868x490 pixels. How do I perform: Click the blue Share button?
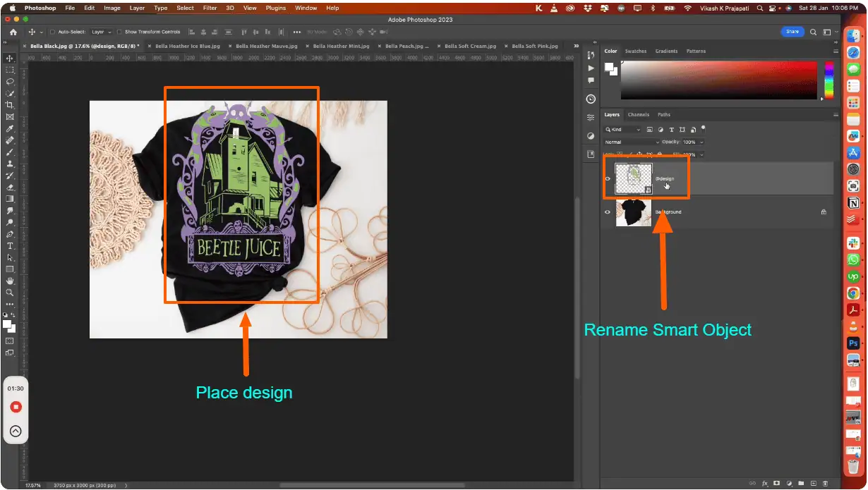(792, 32)
